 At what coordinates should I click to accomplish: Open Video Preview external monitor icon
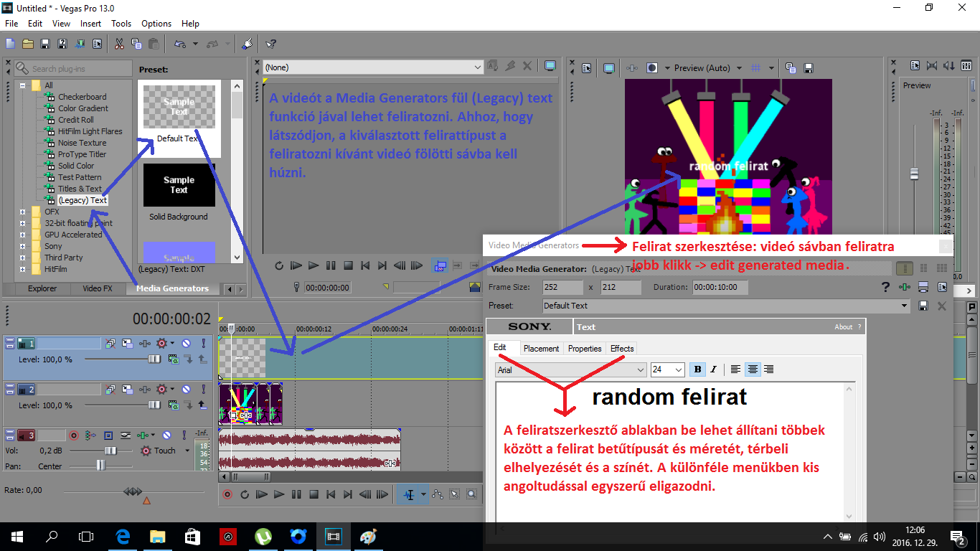click(x=608, y=68)
